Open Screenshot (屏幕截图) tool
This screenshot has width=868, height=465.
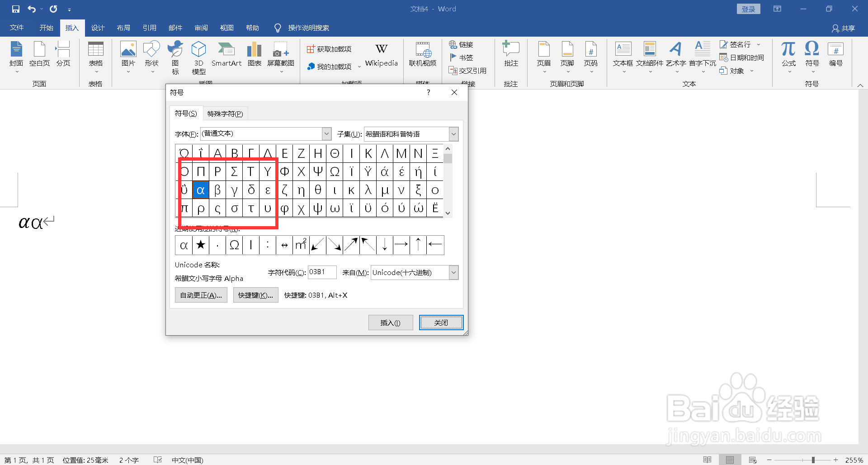click(281, 57)
